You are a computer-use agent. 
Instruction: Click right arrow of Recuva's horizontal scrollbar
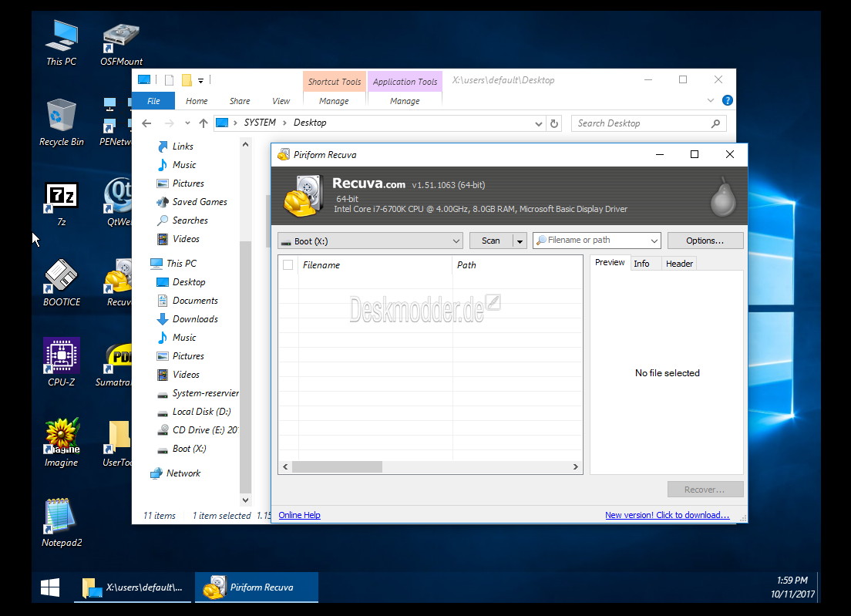[x=576, y=466]
